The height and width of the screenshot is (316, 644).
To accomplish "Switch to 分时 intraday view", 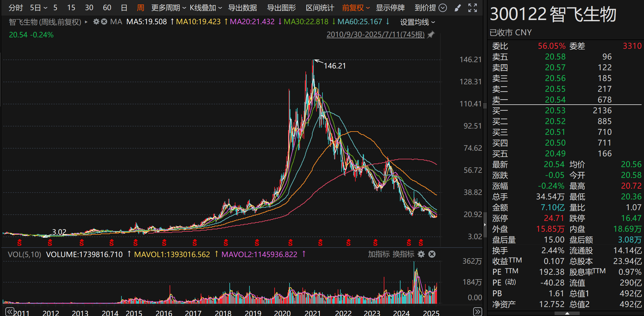I will tap(16, 8).
